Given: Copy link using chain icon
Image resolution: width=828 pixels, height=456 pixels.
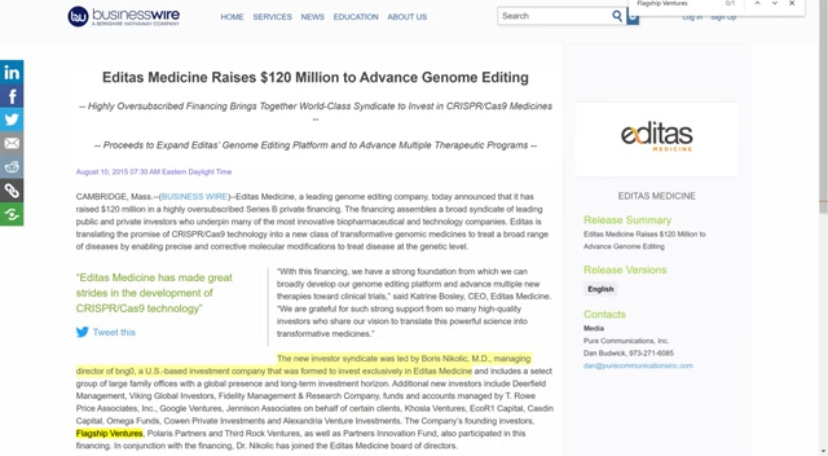Looking at the screenshot, I should point(12,191).
